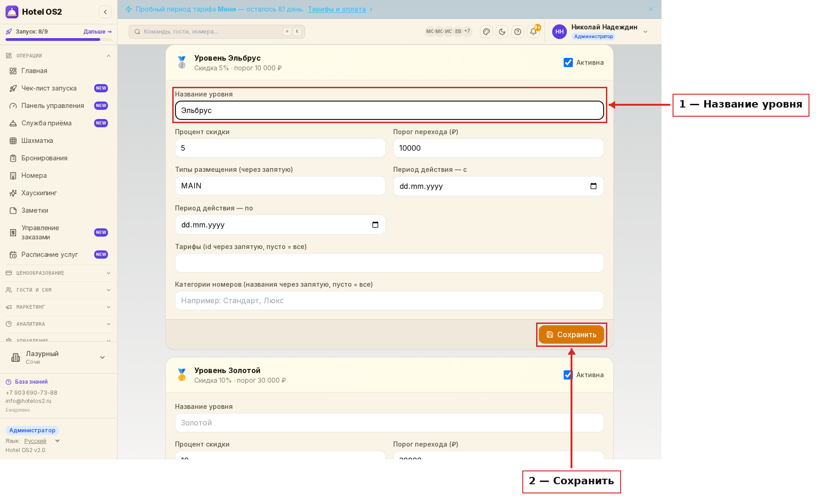Focus the Команды, гости, номера search box
Viewport: 820px width, 504px height.
(217, 32)
